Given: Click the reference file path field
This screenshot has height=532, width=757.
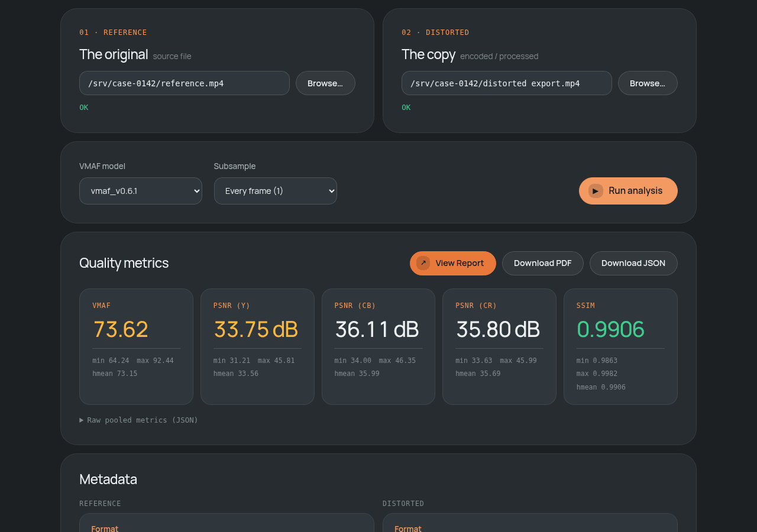Looking at the screenshot, I should (x=185, y=83).
